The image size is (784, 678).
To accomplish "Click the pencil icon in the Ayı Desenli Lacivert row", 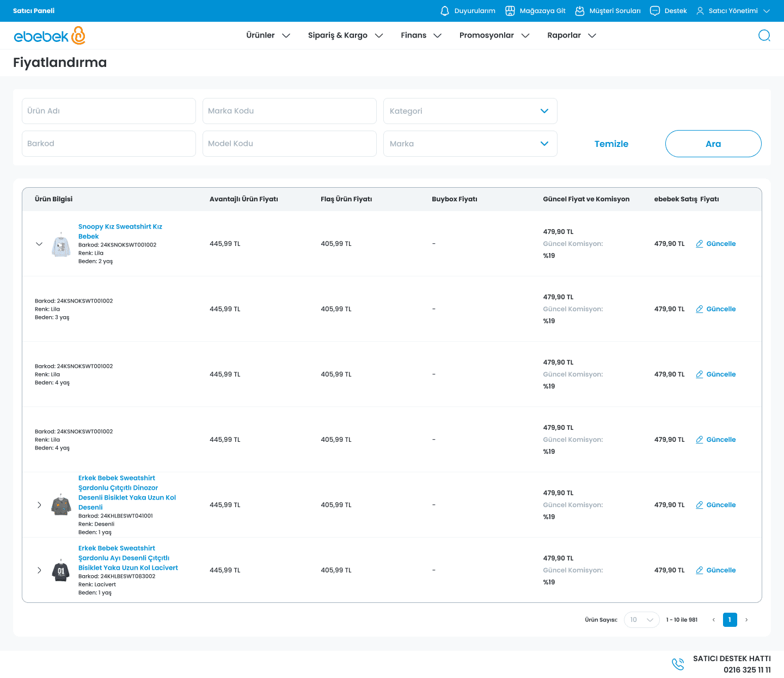I will click(700, 570).
